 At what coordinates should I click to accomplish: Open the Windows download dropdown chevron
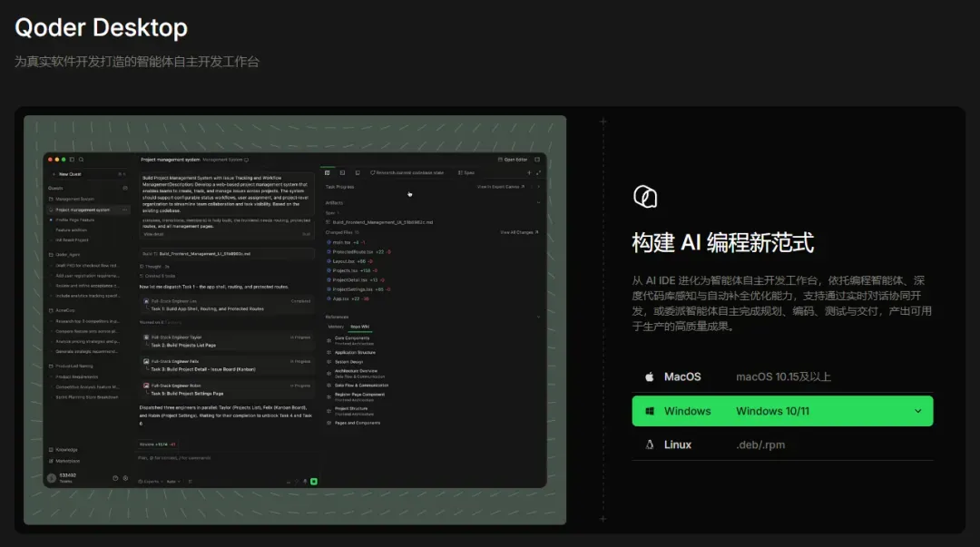(917, 411)
